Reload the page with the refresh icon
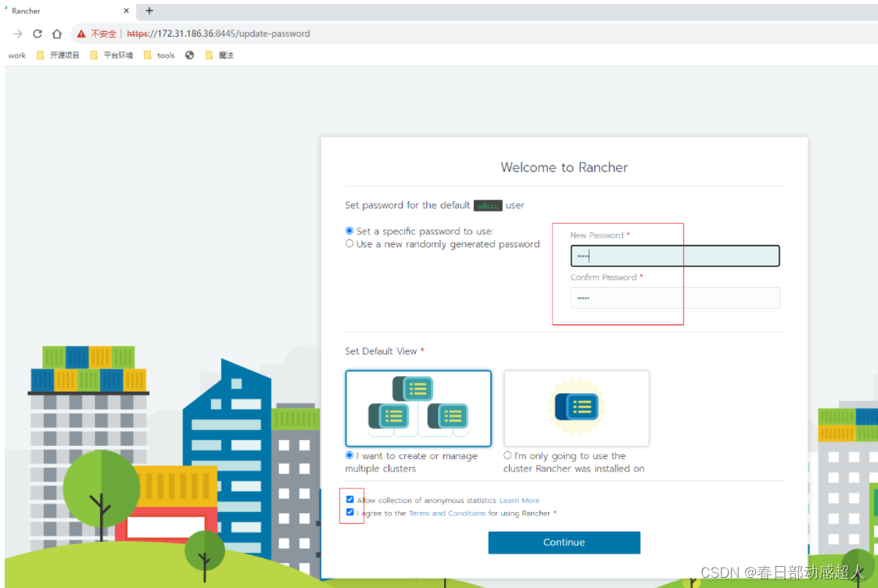878x588 pixels. (38, 34)
